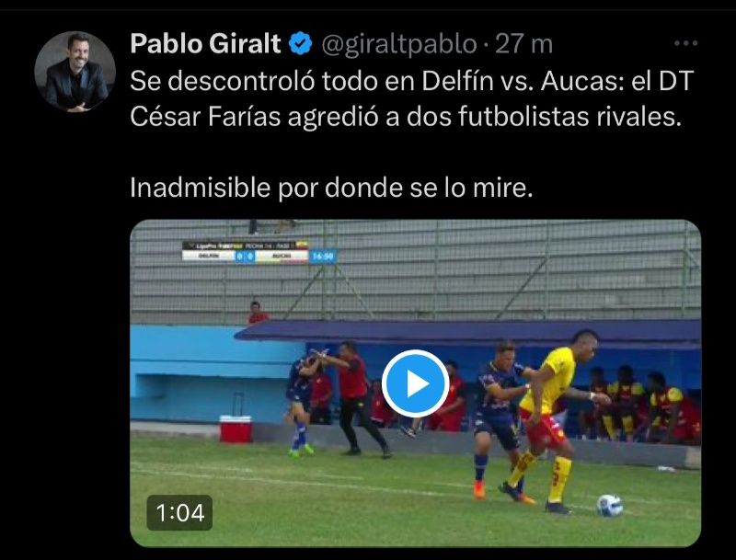Screen dimensions: 736x560
Task: Click the 1:04 video duration badge
Action: (x=179, y=512)
